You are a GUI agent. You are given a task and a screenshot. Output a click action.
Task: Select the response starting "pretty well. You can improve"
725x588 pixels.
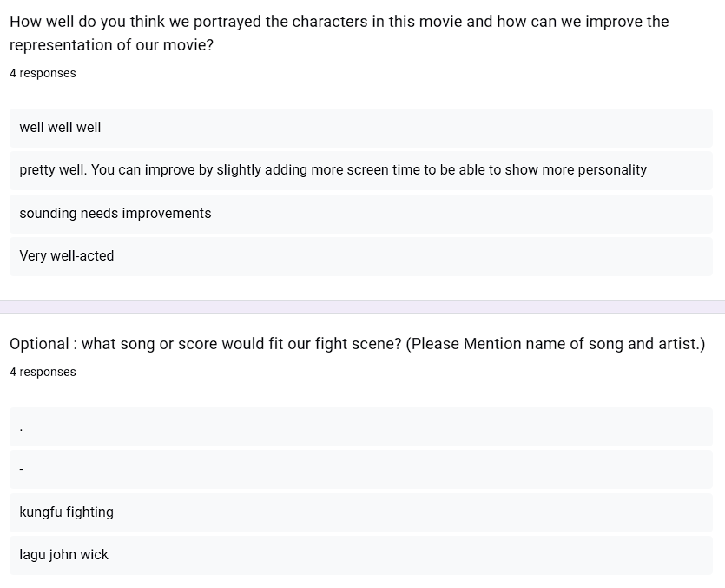coord(333,170)
